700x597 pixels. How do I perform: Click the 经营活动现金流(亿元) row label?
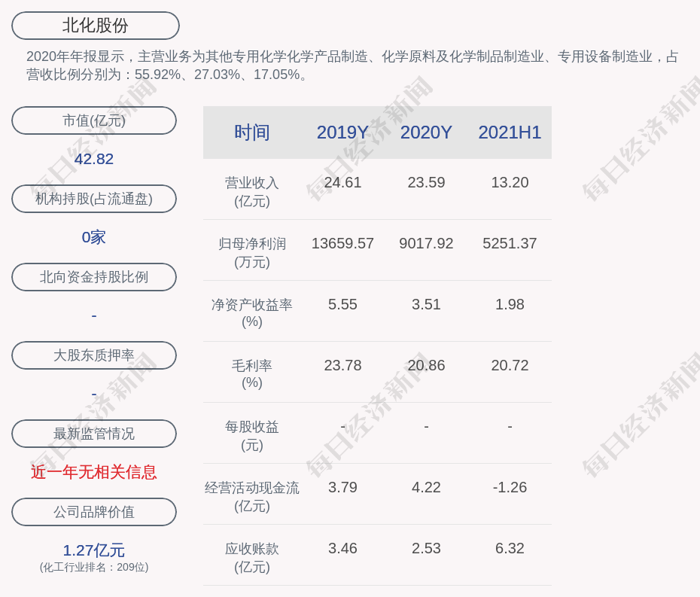(x=252, y=497)
